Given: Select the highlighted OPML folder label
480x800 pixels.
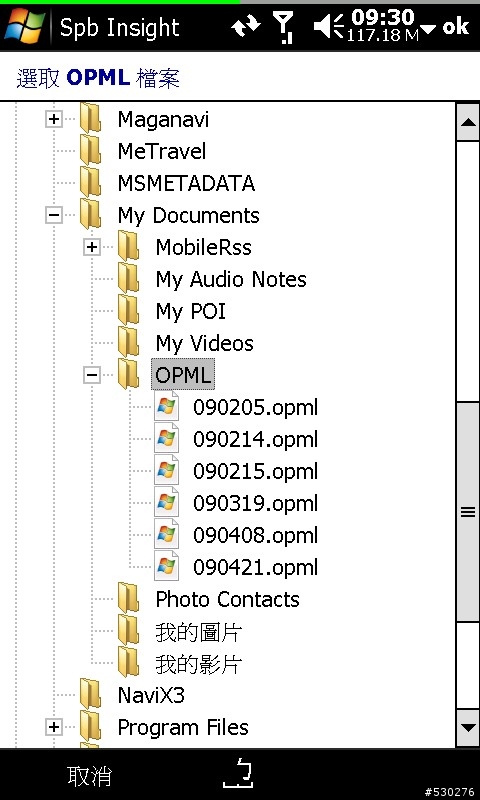Looking at the screenshot, I should (183, 375).
